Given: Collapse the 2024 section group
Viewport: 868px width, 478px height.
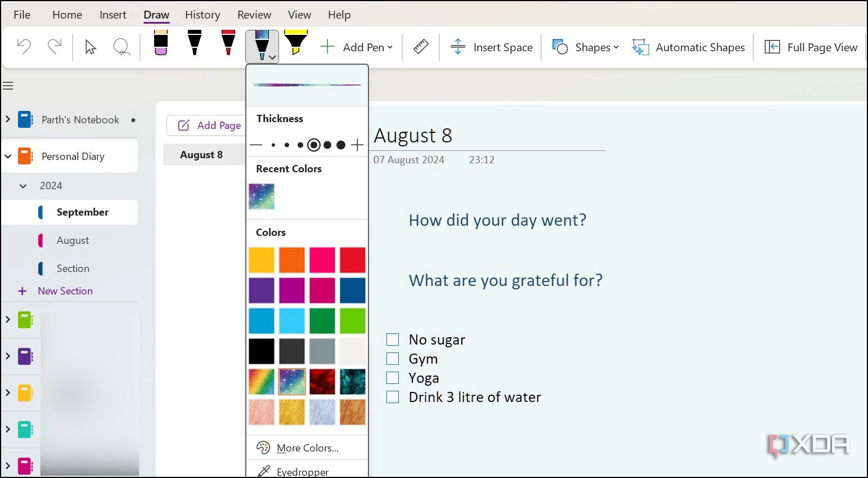Looking at the screenshot, I should pyautogui.click(x=23, y=186).
